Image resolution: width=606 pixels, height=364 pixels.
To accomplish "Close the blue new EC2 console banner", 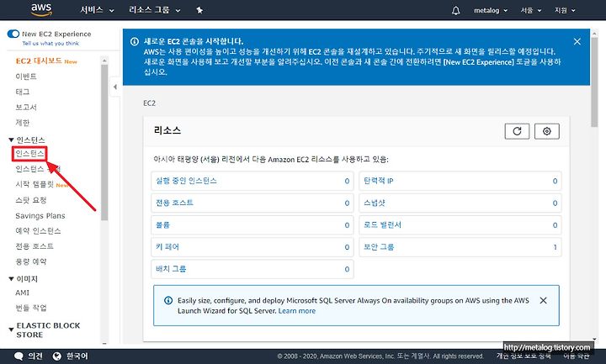I will coord(577,41).
